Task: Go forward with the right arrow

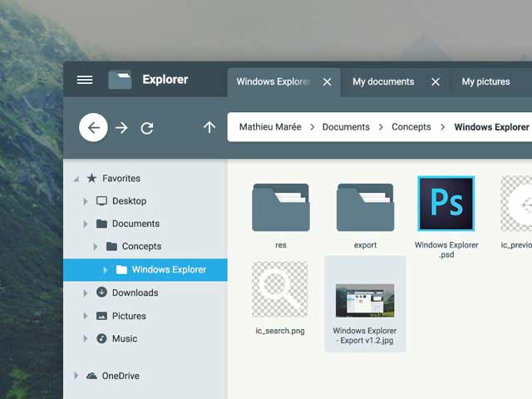Action: tap(121, 128)
